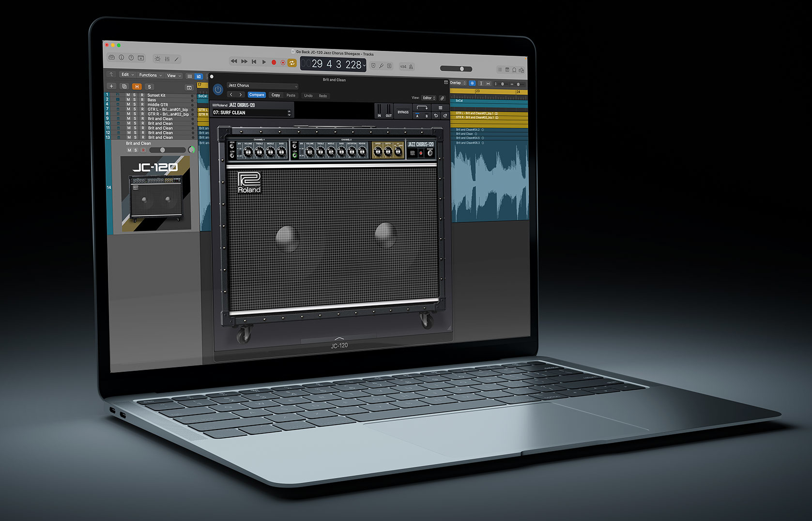Click the A to B copy arrow icon
The image size is (812, 521).
click(x=422, y=107)
